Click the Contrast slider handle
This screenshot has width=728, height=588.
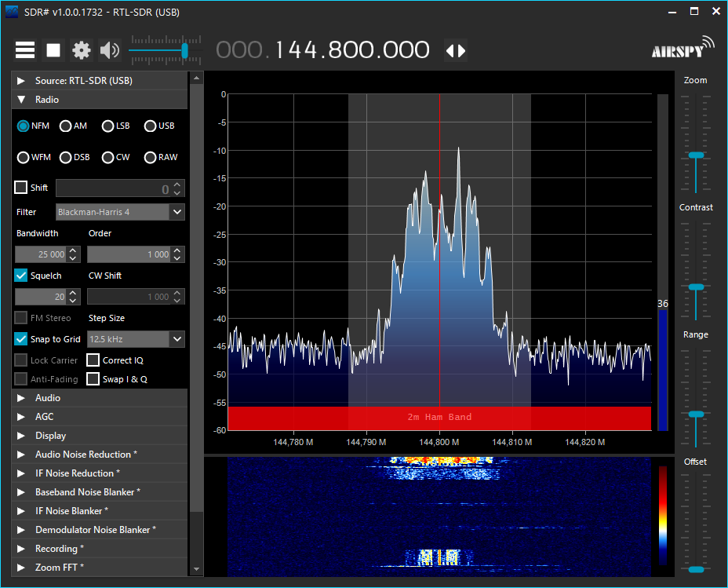tap(696, 287)
